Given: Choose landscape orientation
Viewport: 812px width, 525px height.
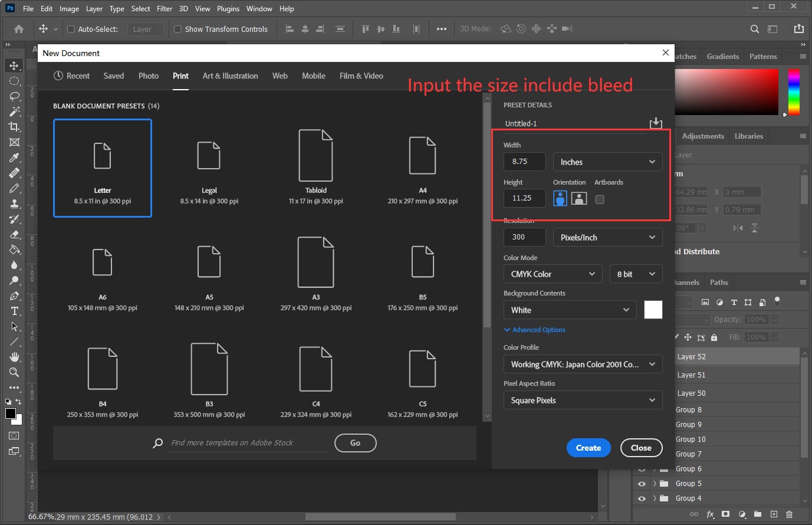Looking at the screenshot, I should pos(579,198).
